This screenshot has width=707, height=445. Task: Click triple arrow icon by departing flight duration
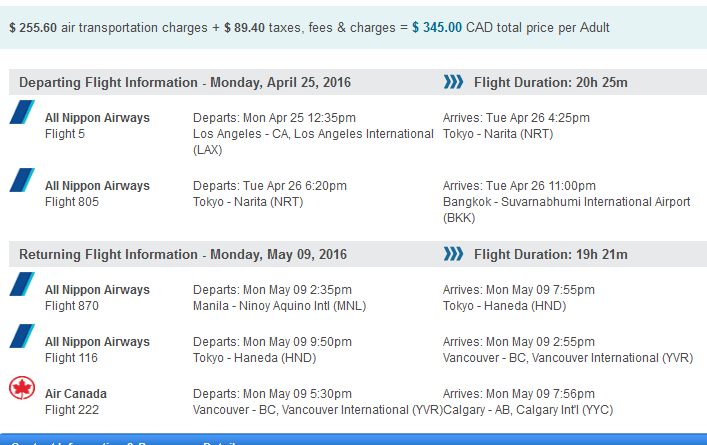[x=453, y=82]
